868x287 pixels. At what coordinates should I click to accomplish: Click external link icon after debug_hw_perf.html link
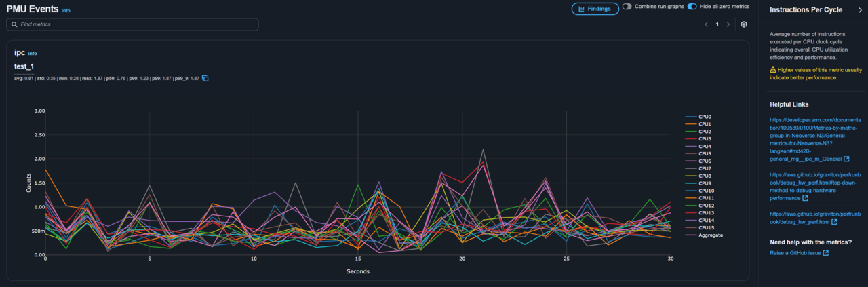(833, 222)
